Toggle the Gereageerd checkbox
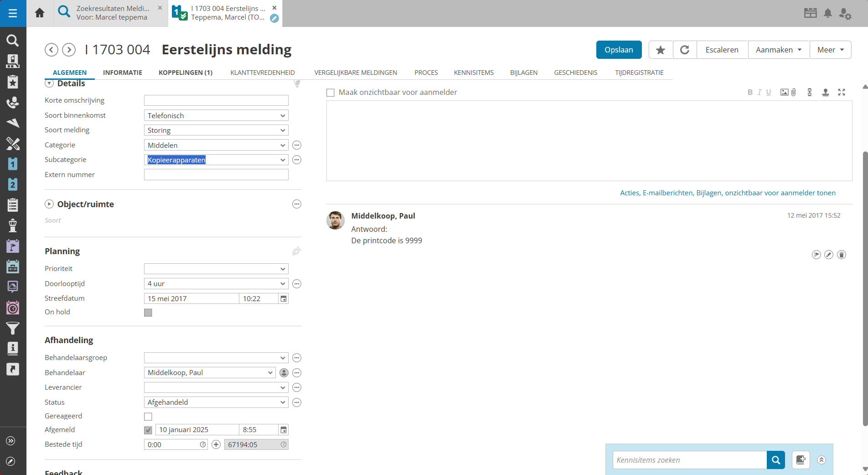 [x=148, y=417]
